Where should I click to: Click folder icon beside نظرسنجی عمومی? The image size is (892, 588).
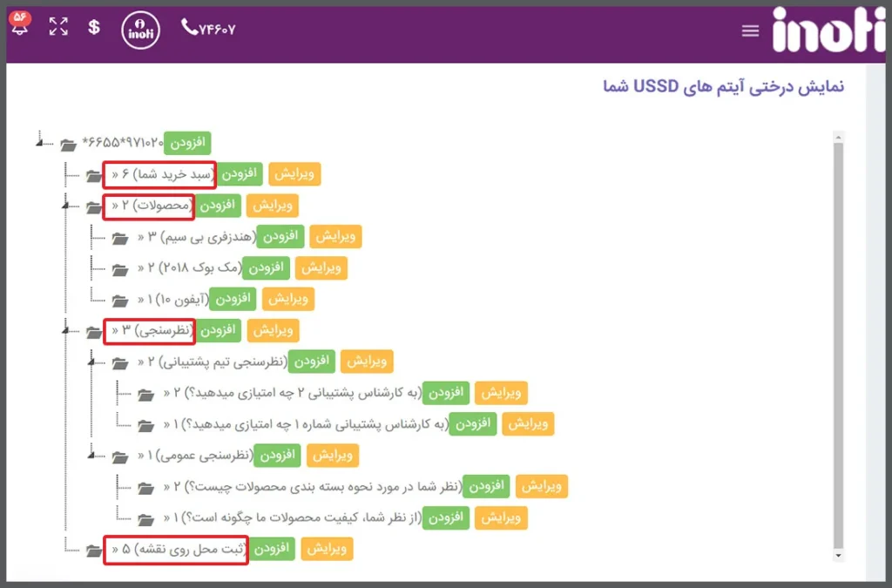(x=119, y=456)
